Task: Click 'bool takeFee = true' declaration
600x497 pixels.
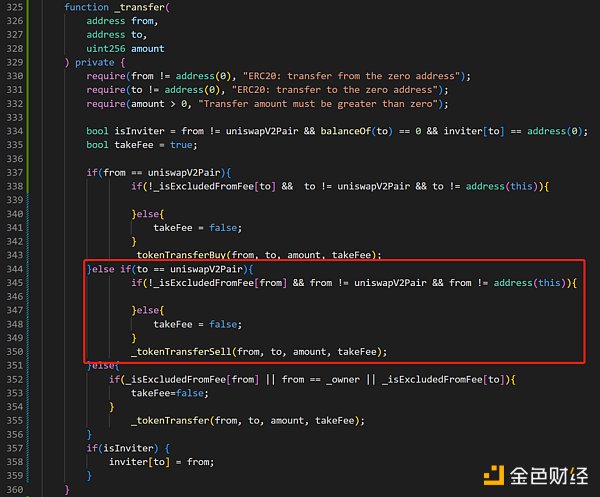Action: tap(142, 145)
